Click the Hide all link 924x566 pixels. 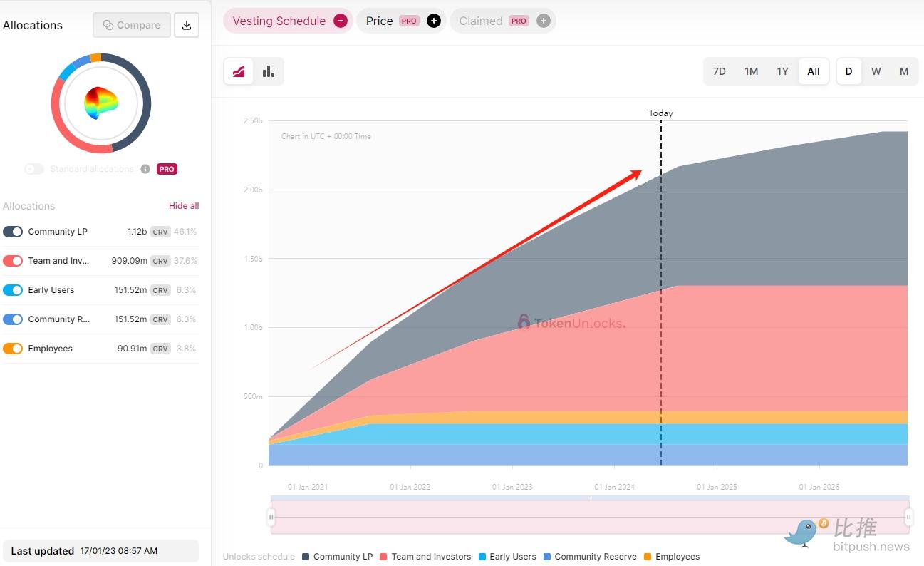184,206
